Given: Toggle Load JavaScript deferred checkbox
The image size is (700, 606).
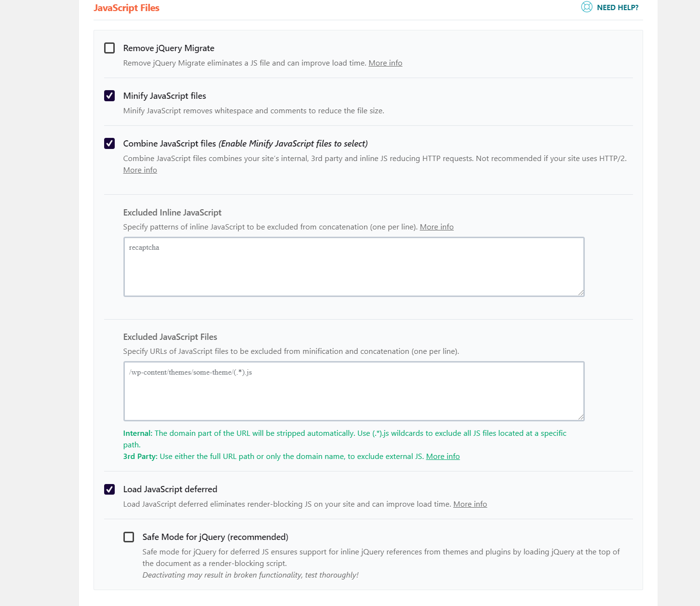Looking at the screenshot, I should pos(109,489).
